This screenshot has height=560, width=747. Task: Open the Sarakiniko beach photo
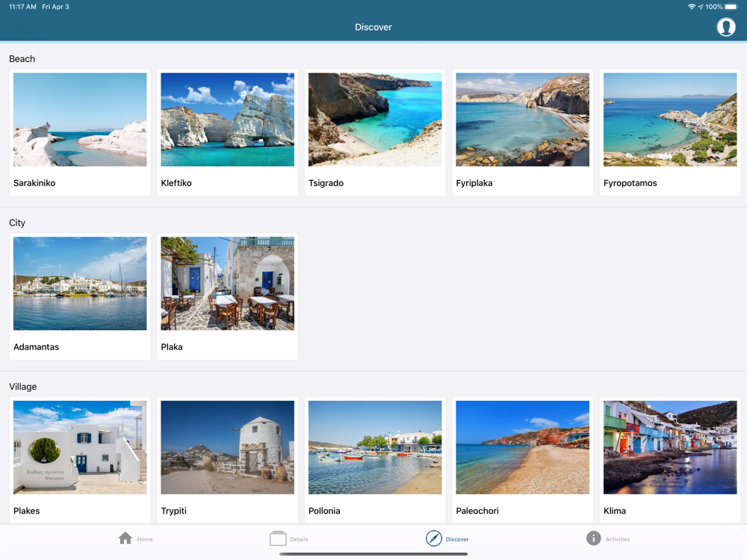tap(80, 119)
